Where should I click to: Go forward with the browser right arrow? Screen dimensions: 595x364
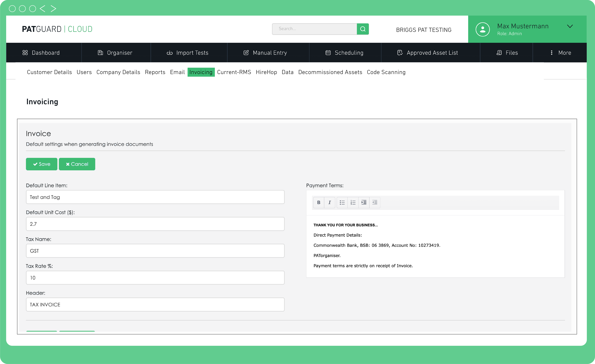pyautogui.click(x=53, y=9)
